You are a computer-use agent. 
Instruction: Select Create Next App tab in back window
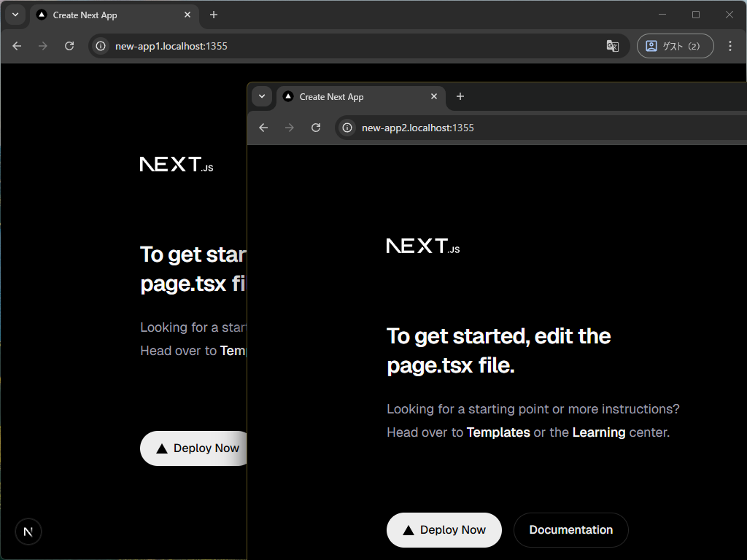click(113, 15)
